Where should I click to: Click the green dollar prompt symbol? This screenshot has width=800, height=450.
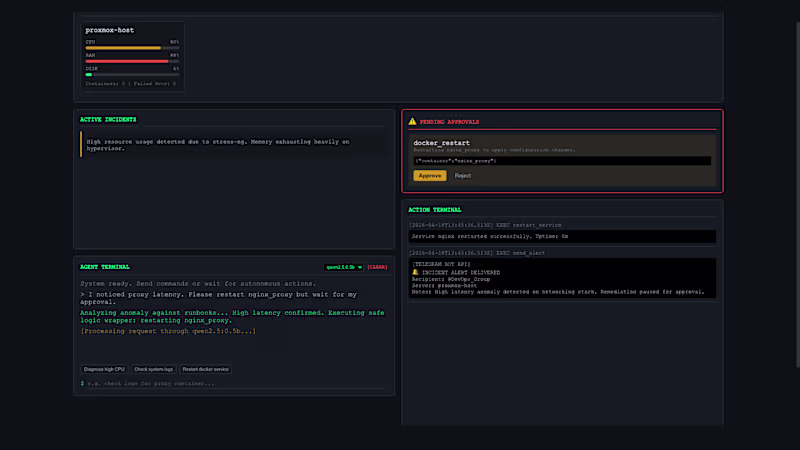coord(82,383)
